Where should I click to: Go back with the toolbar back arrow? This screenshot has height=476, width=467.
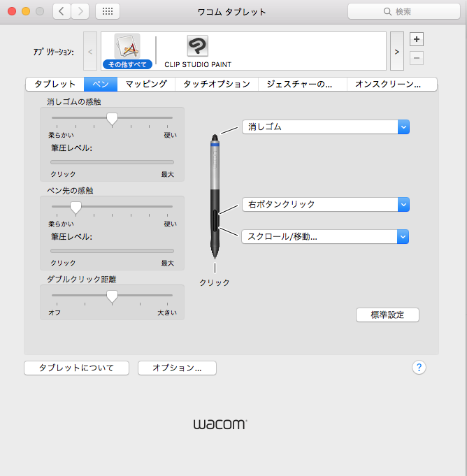point(62,11)
